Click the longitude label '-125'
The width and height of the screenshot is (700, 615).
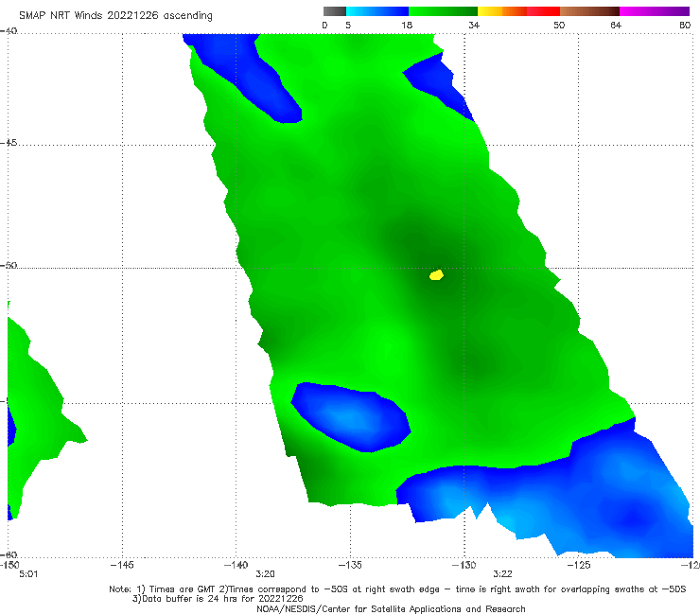coord(579,565)
